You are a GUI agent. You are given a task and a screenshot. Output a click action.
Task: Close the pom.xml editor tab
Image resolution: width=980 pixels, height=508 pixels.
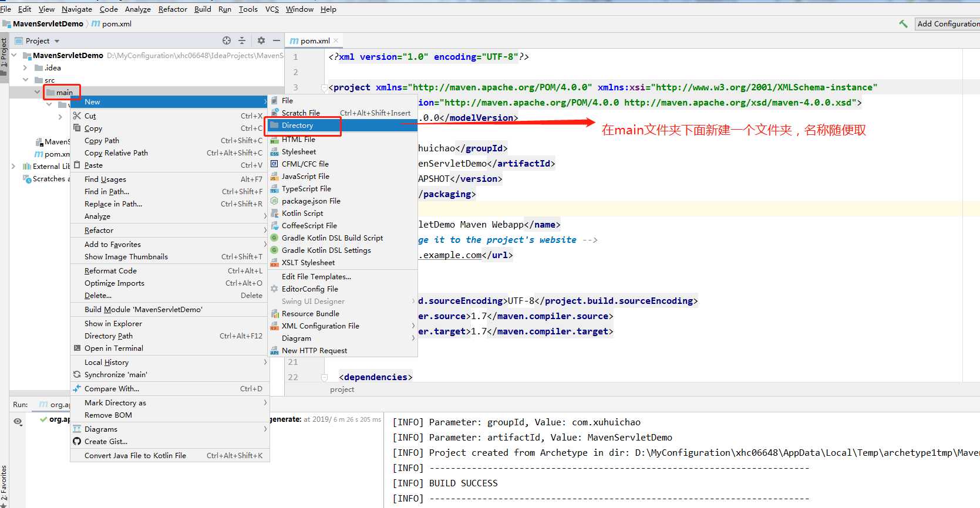(x=336, y=40)
